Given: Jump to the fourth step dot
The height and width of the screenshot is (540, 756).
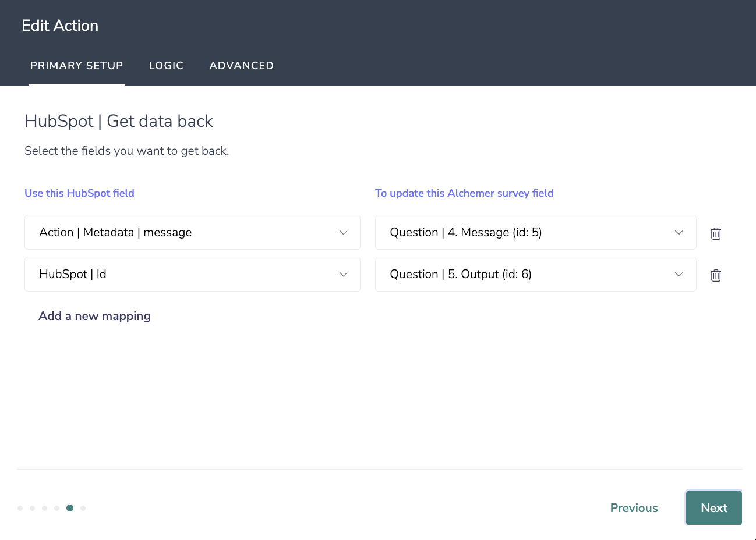Looking at the screenshot, I should (x=57, y=508).
